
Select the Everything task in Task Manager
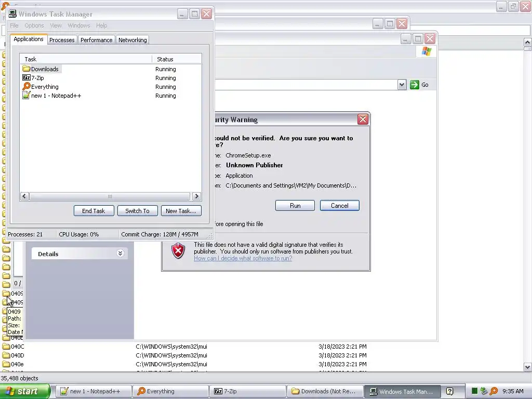click(41, 87)
